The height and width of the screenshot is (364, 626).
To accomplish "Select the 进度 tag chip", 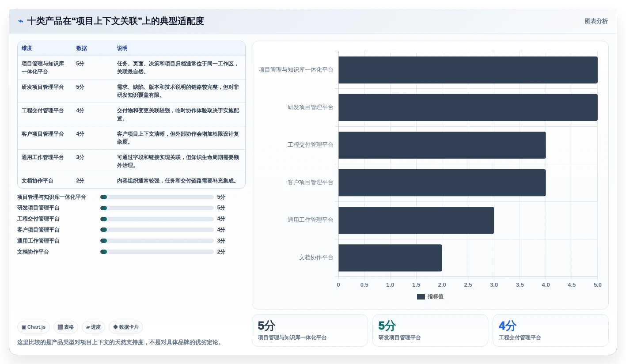I will coord(93,327).
